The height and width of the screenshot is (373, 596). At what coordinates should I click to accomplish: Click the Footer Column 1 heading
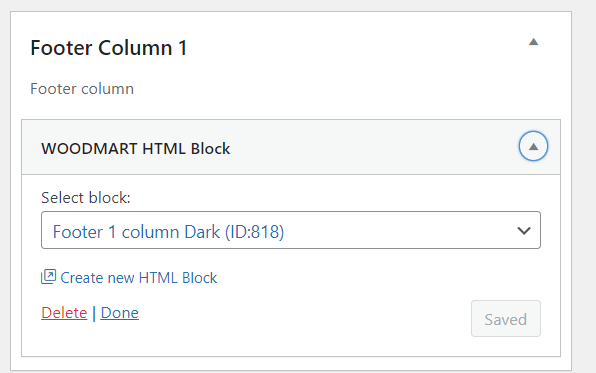pyautogui.click(x=109, y=48)
